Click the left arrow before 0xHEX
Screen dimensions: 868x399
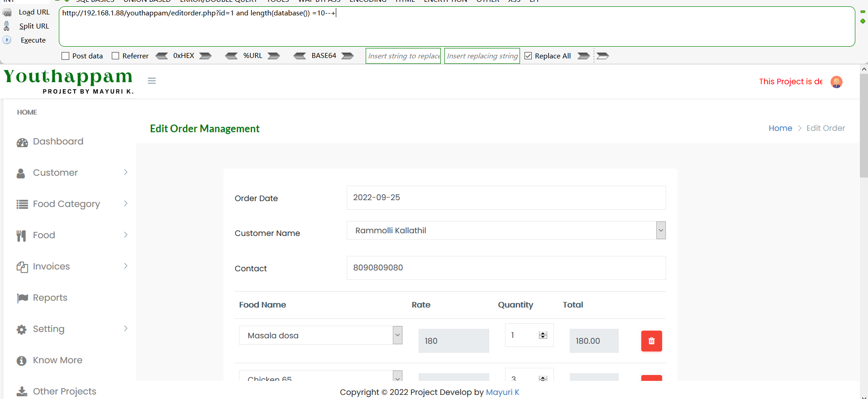162,56
